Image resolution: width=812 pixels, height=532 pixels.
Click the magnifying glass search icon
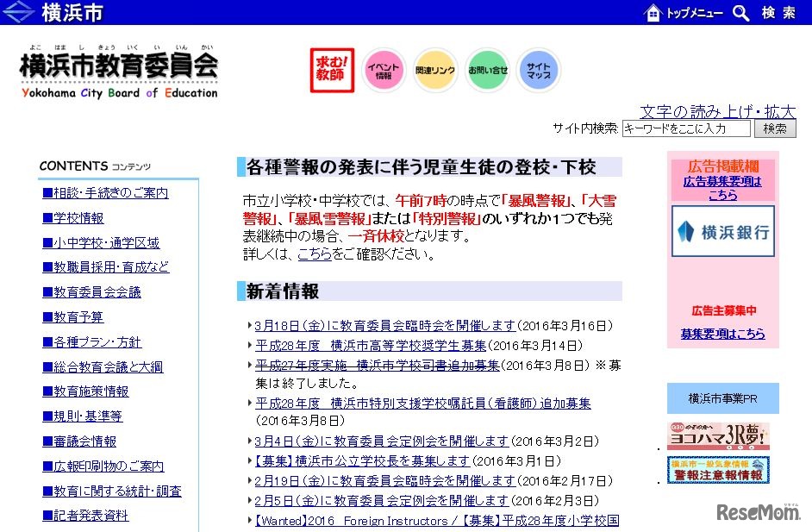pos(740,13)
